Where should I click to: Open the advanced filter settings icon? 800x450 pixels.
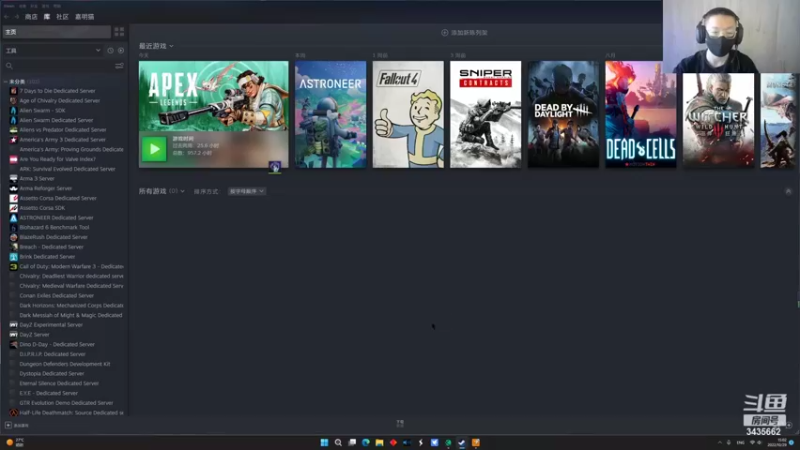coord(119,66)
